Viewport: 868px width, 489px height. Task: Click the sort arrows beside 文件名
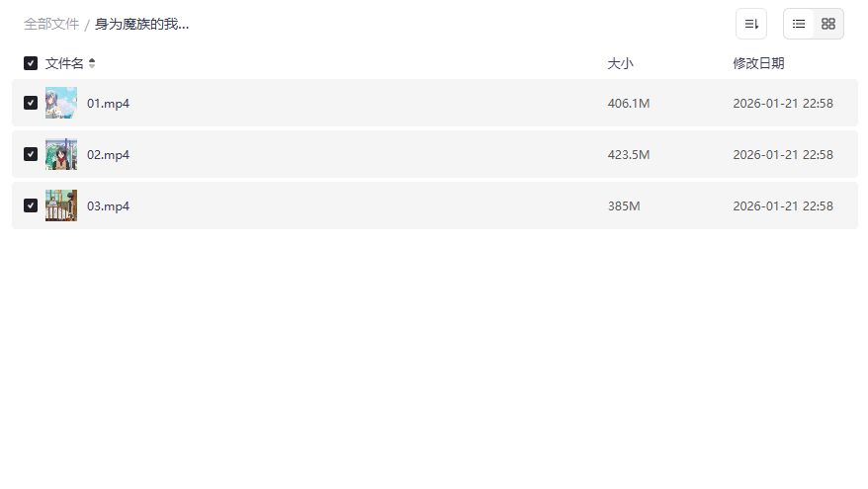(x=92, y=63)
